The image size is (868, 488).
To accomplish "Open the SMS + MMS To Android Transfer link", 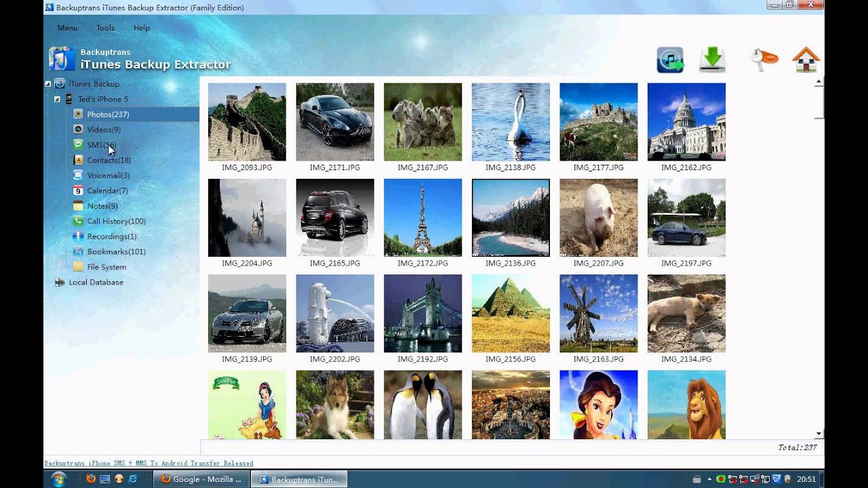I will 149,464.
